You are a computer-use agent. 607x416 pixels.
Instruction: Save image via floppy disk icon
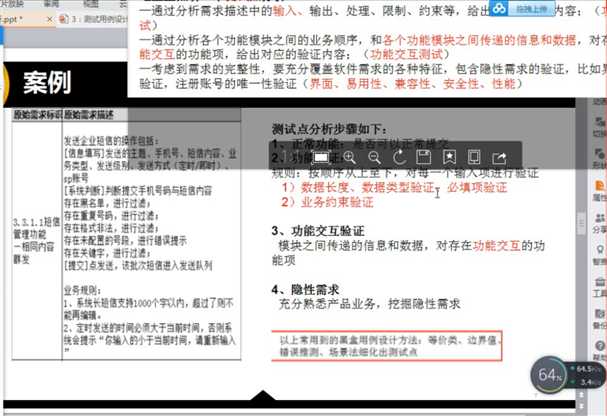pyautogui.click(x=424, y=157)
